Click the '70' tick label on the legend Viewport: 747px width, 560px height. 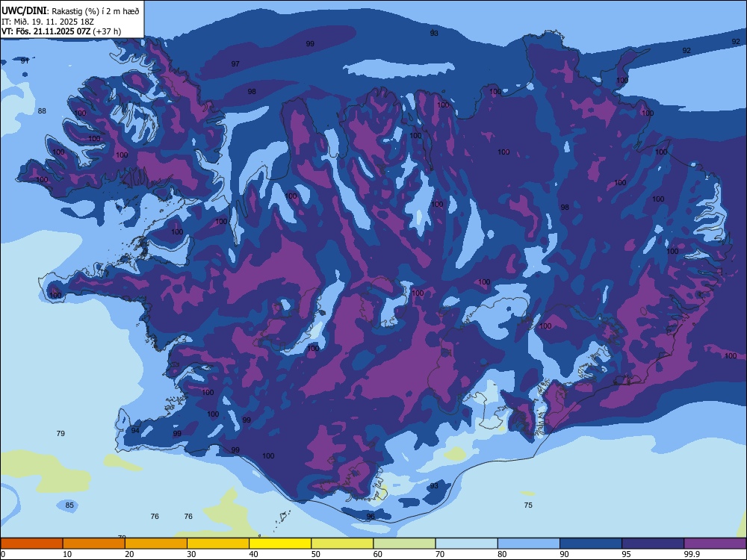(x=440, y=554)
